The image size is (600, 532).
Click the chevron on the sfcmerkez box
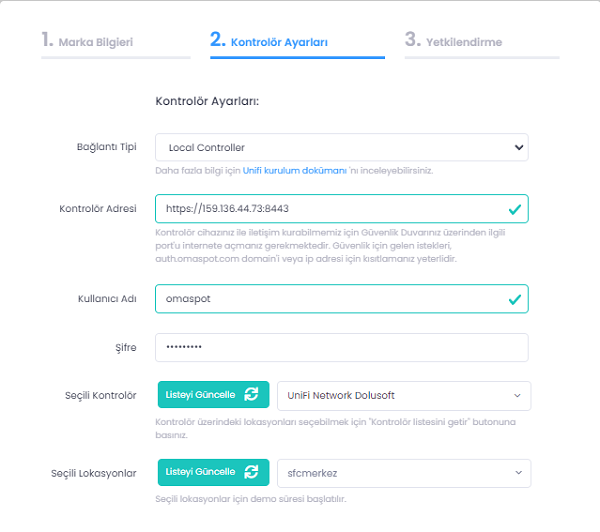click(517, 472)
